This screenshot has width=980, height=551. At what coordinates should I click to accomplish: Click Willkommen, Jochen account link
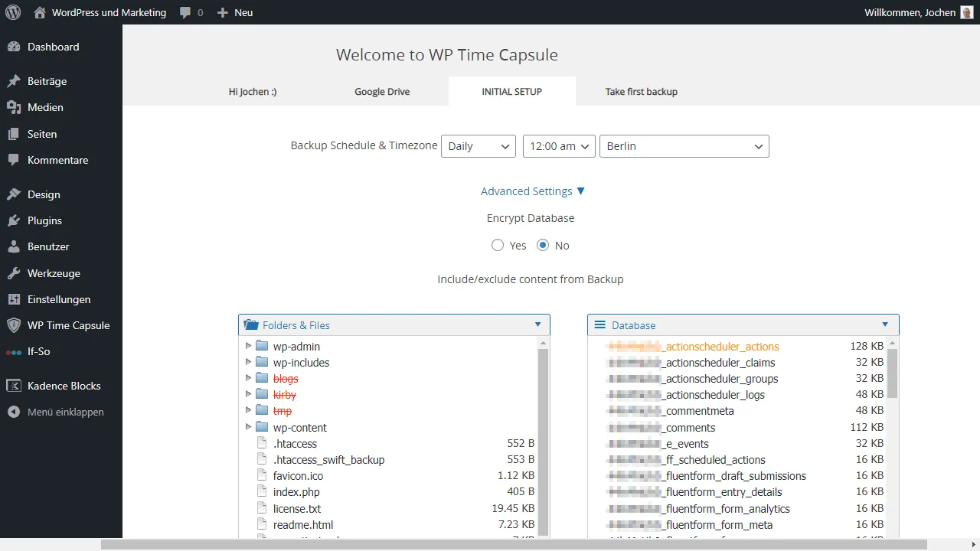pyautogui.click(x=910, y=12)
